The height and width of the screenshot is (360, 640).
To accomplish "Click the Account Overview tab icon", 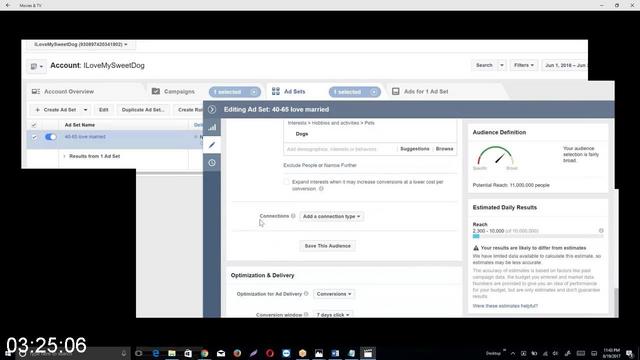I will (x=36, y=91).
